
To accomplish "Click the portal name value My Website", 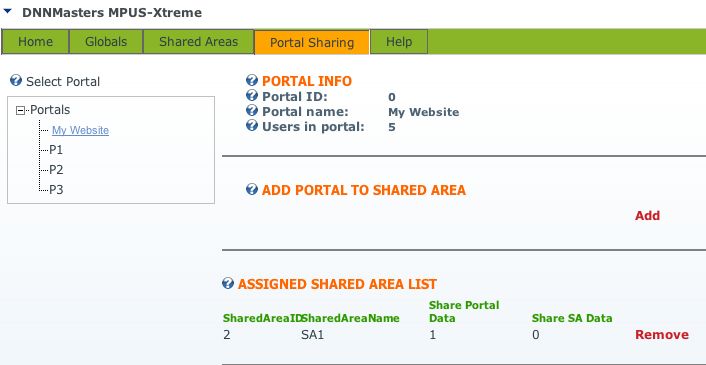I will coord(424,112).
